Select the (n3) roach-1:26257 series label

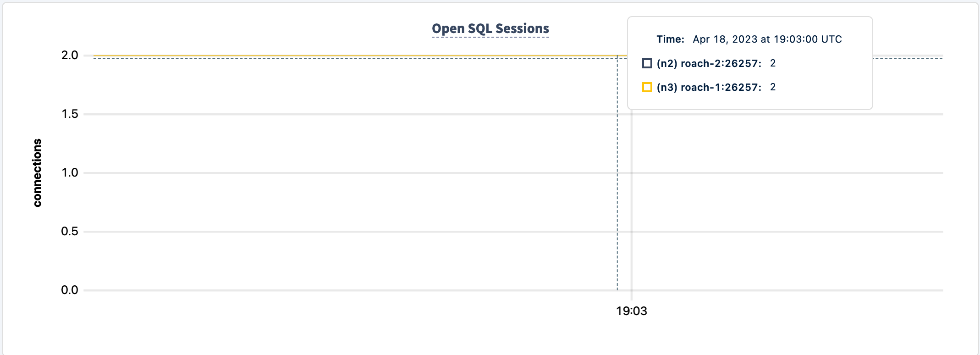coord(709,87)
